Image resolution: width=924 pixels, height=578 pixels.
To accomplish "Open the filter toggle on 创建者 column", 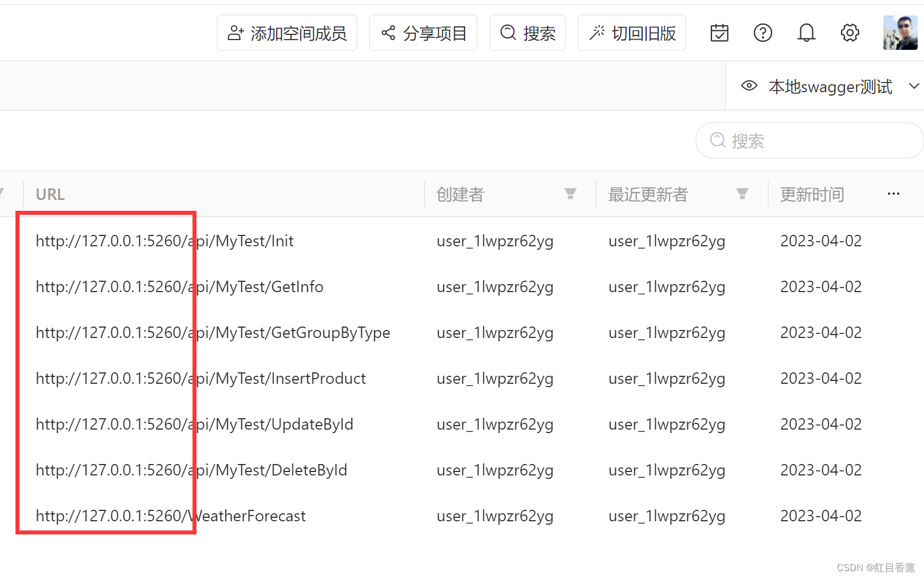I will point(571,194).
